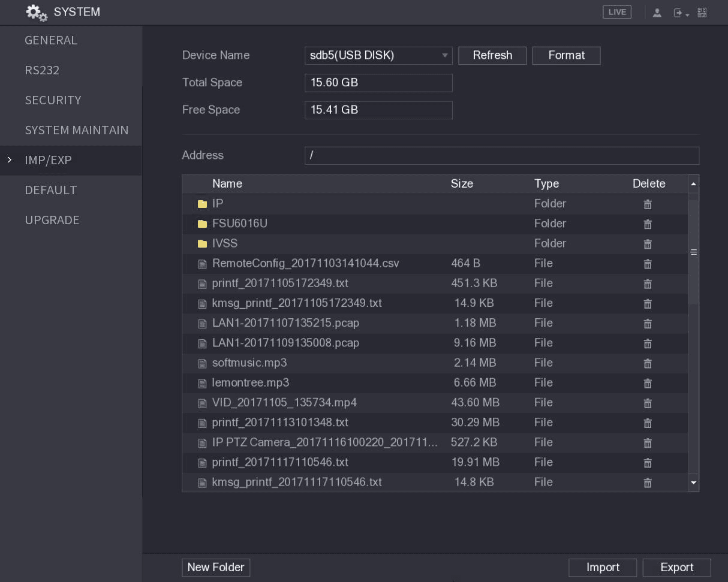Select IVSS folder name
Viewport: 728px width, 582px height.
225,243
